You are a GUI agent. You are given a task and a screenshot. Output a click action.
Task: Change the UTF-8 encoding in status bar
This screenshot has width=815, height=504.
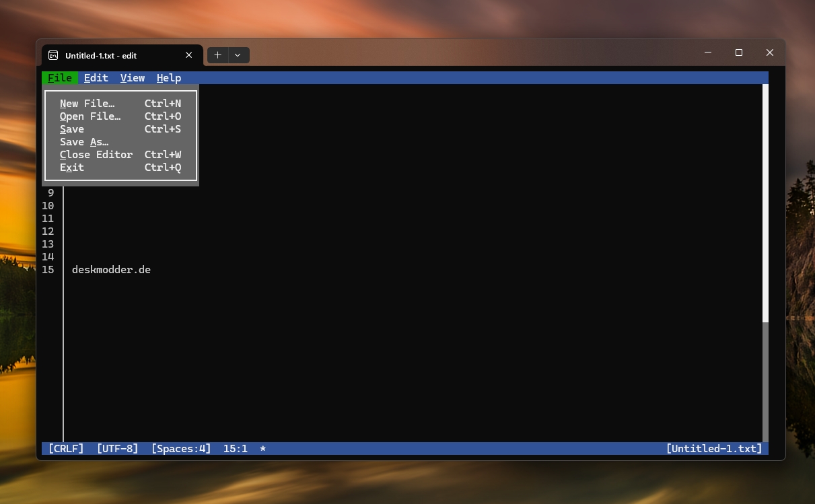118,449
